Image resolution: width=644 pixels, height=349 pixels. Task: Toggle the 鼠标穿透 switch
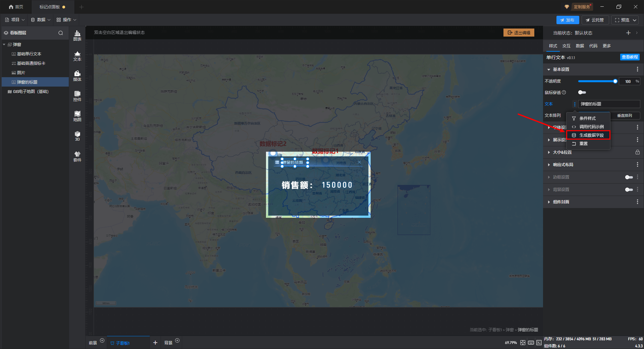tap(582, 92)
